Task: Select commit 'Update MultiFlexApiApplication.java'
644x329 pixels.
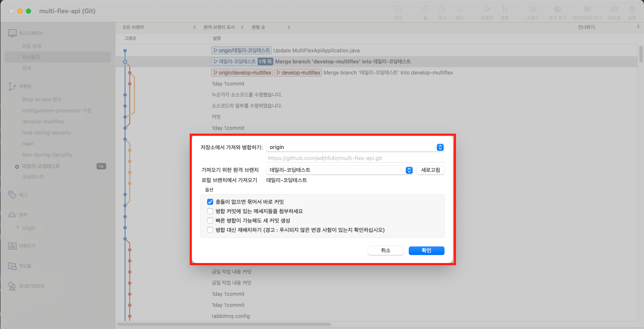Action: click(x=317, y=51)
